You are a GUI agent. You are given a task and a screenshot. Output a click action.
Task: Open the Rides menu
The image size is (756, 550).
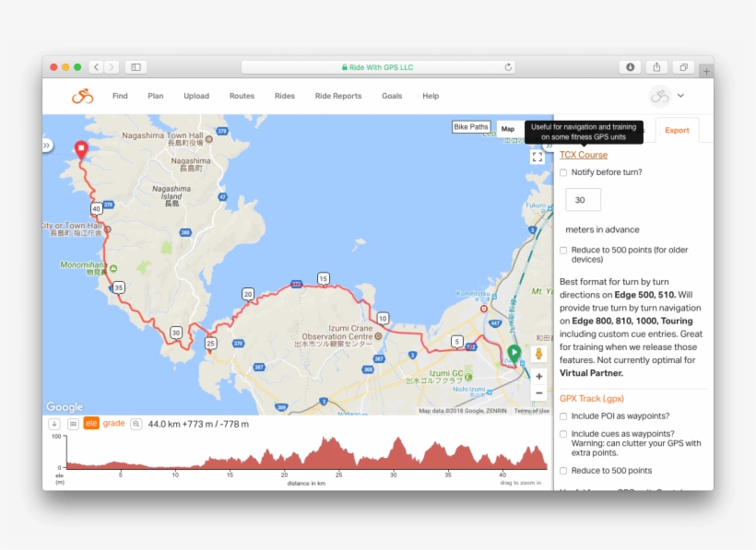285,96
